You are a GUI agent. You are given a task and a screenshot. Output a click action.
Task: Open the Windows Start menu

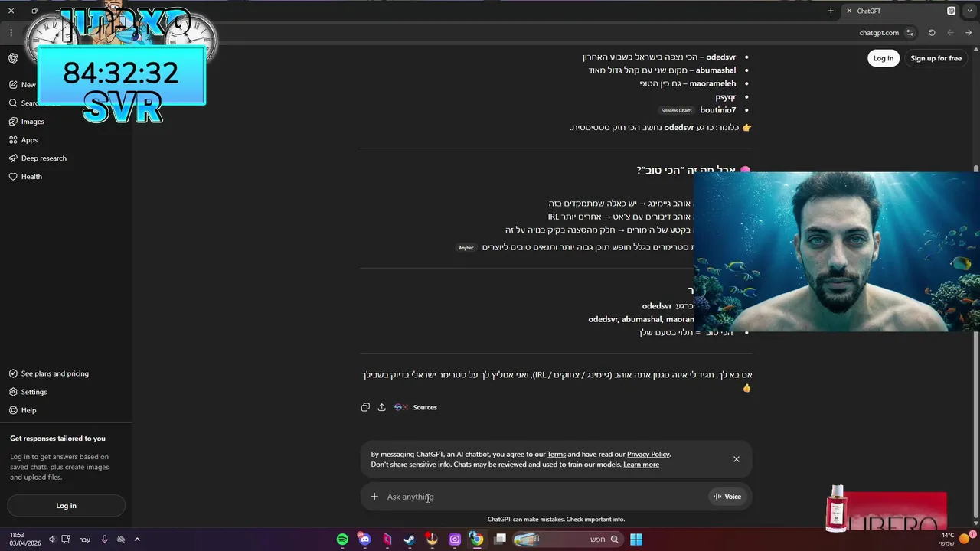pos(636,540)
